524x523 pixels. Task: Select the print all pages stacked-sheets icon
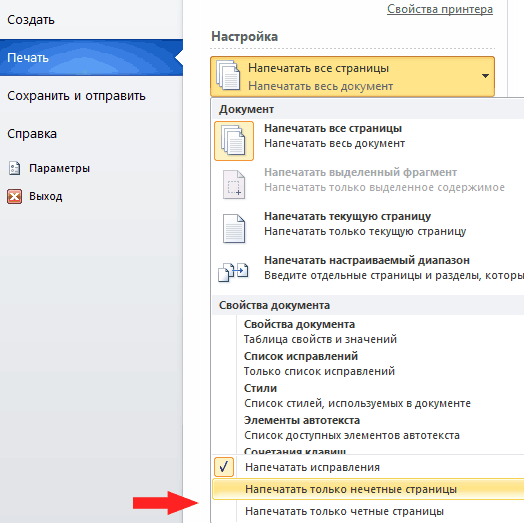(234, 141)
